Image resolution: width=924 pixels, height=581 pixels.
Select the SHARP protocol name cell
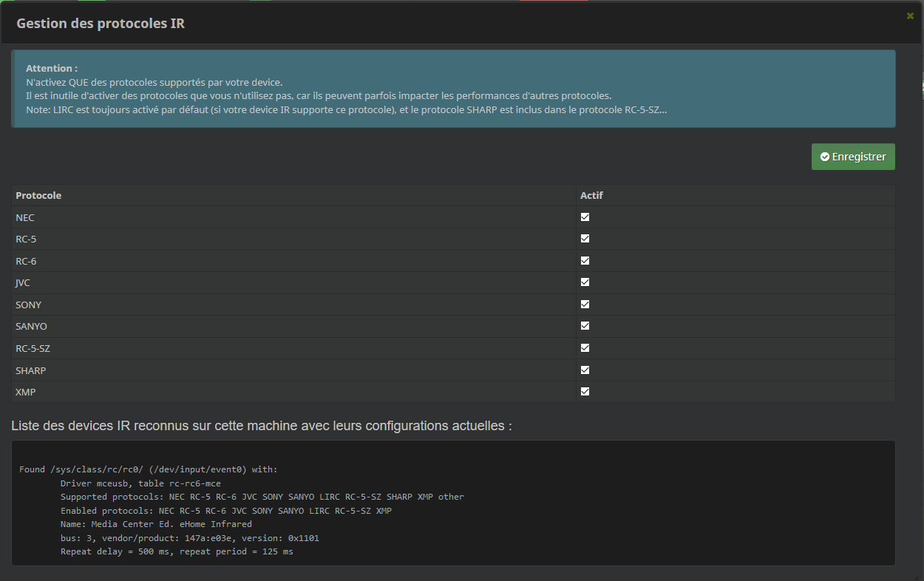[30, 370]
